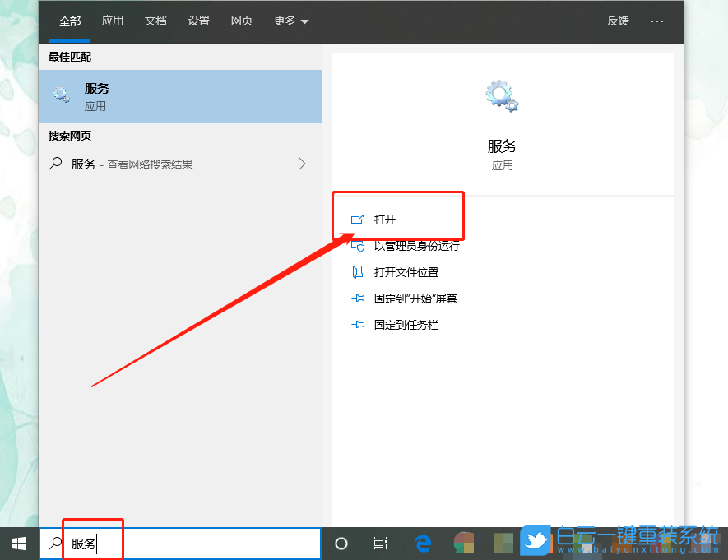
Task: Launch Microsoft Edge from the taskbar
Action: [x=423, y=543]
